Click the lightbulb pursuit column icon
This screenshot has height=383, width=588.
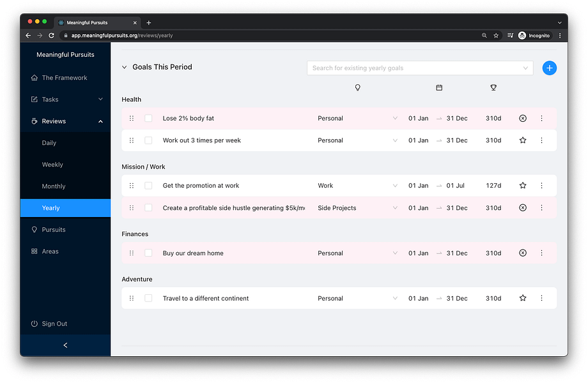[357, 87]
